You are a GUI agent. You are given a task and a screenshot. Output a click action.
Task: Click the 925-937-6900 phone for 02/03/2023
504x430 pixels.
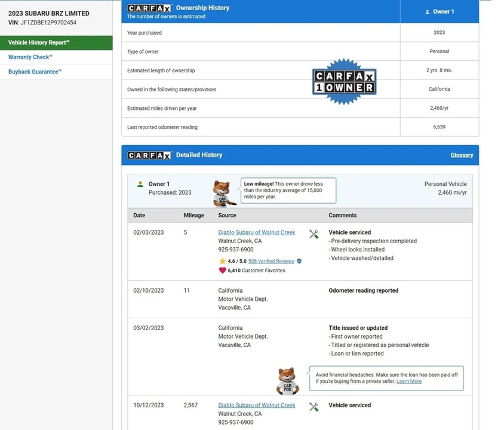click(236, 250)
